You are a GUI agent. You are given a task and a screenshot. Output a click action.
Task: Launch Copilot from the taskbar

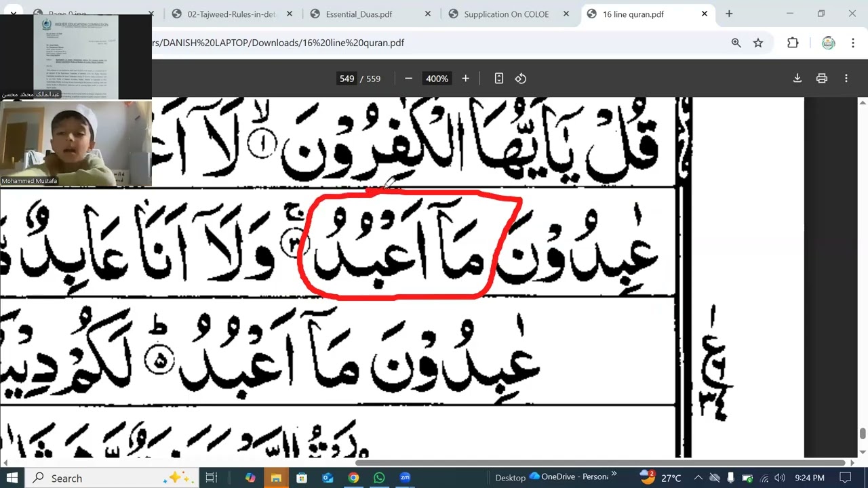[x=250, y=478]
